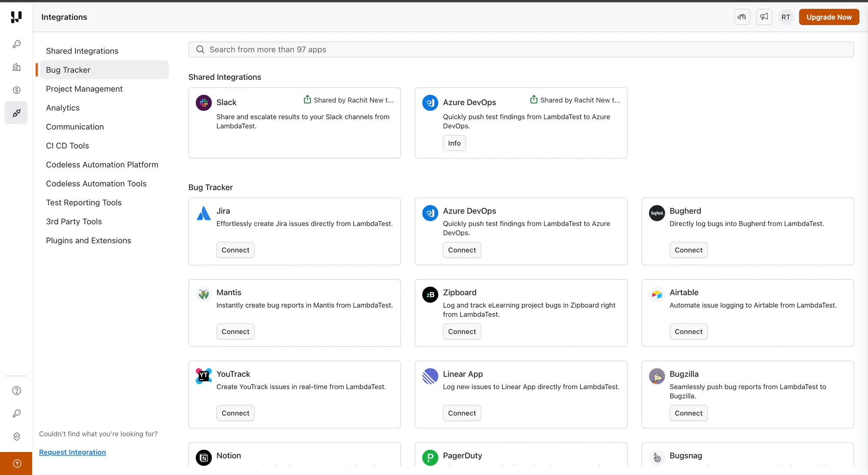Connect the Bugzilla integration

[x=689, y=413]
